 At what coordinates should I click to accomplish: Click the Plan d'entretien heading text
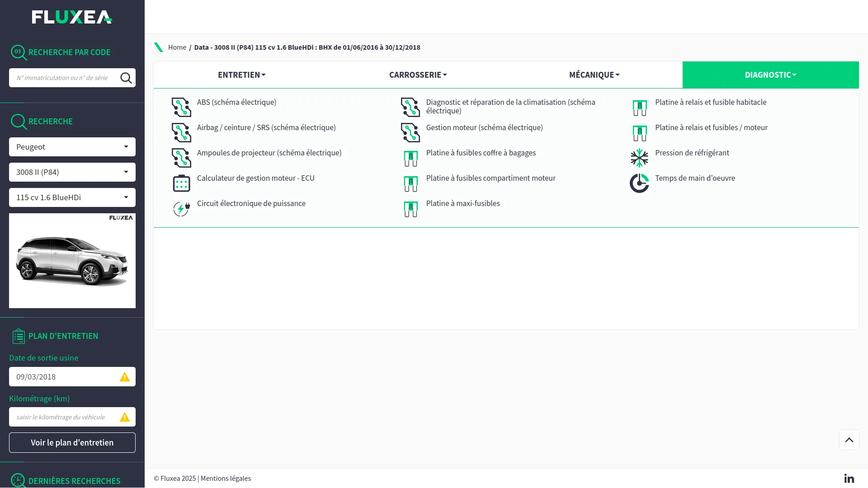(63, 336)
